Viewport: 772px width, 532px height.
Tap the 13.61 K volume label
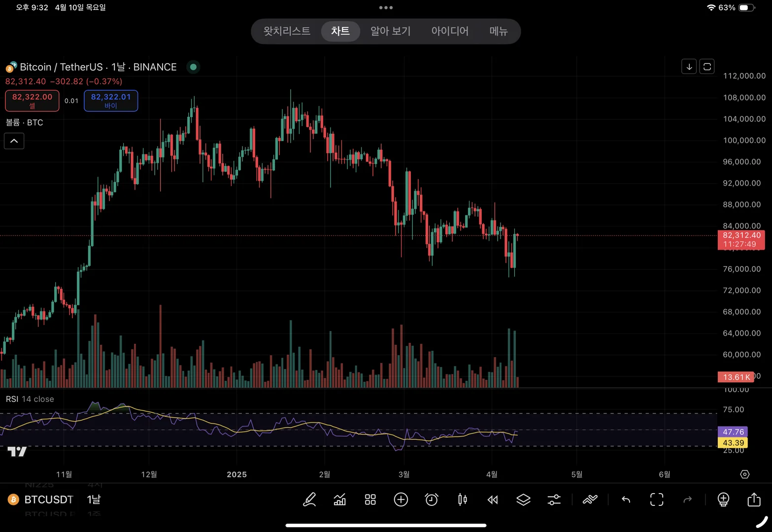click(x=736, y=377)
